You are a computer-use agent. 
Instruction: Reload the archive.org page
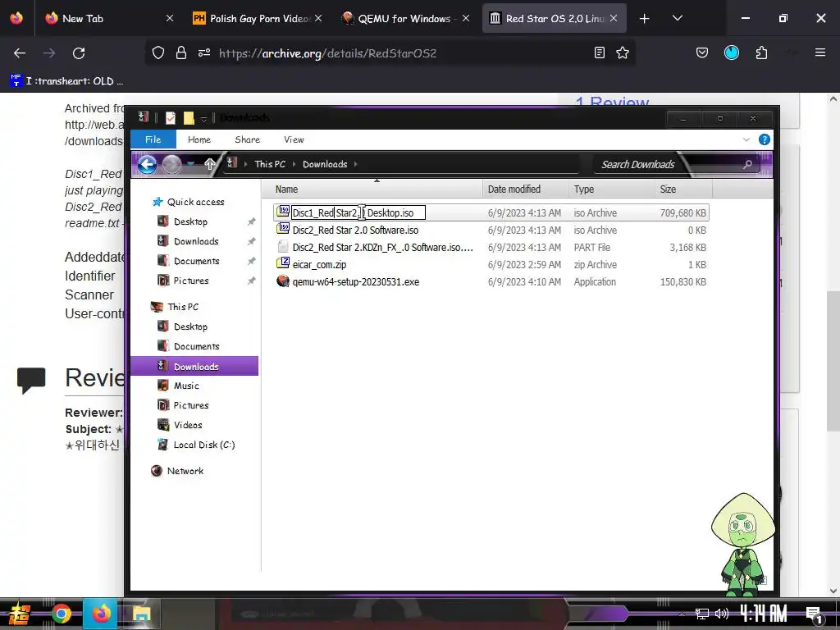79,53
